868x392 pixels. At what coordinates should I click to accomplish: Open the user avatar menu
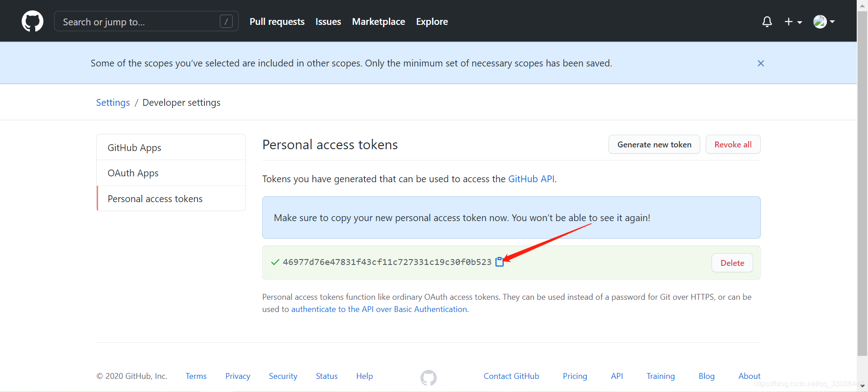[824, 22]
